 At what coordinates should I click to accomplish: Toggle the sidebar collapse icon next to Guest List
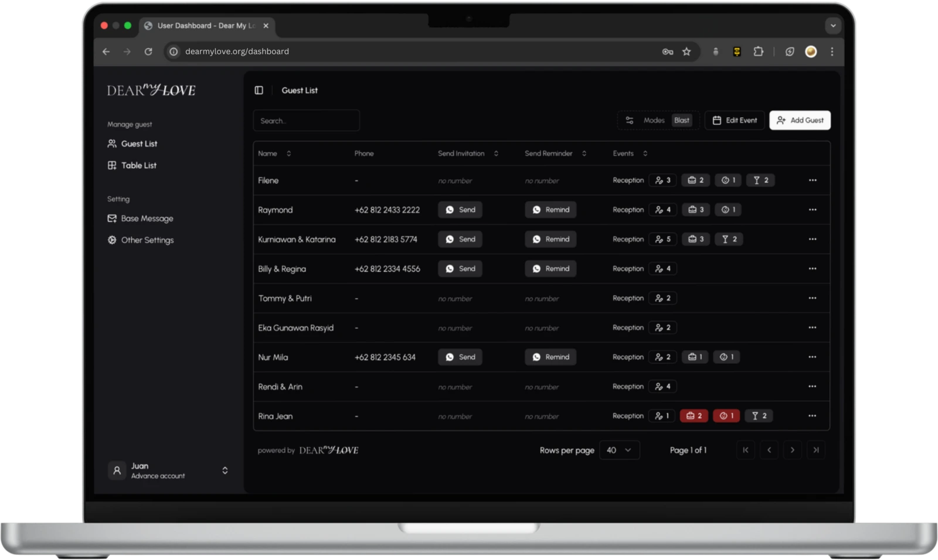(259, 90)
